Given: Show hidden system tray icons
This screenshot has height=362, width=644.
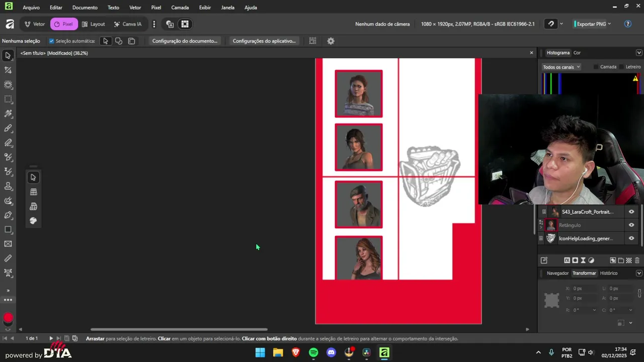Looking at the screenshot, I should click(538, 352).
